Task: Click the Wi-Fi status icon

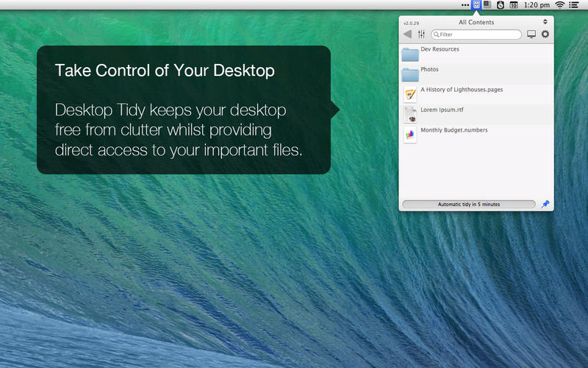Action: (560, 5)
